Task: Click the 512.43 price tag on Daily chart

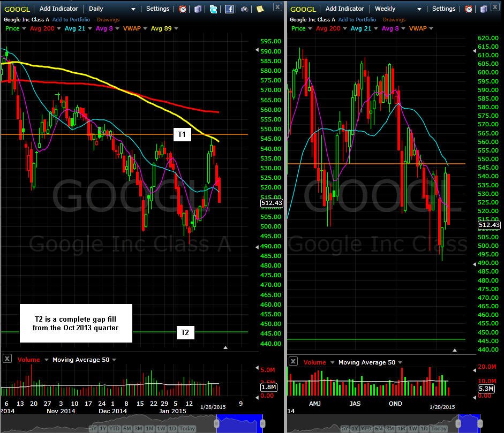Action: point(272,203)
